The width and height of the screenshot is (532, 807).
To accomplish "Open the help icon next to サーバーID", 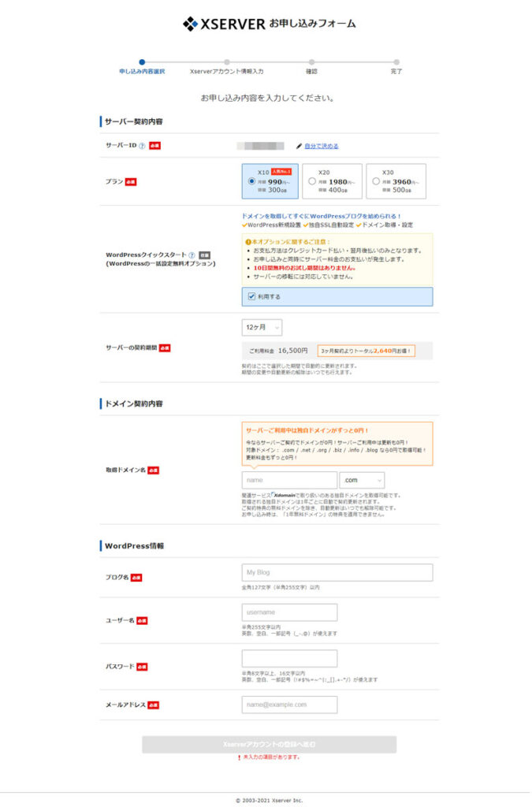I will [x=142, y=146].
